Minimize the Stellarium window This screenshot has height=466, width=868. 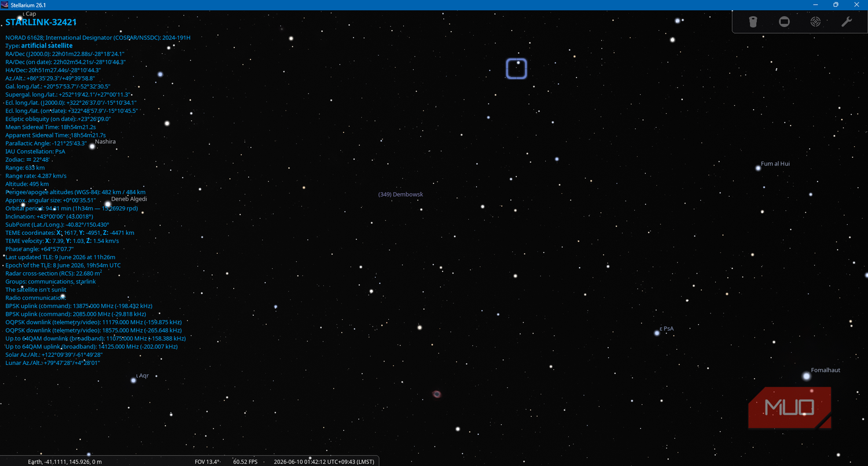(815, 5)
